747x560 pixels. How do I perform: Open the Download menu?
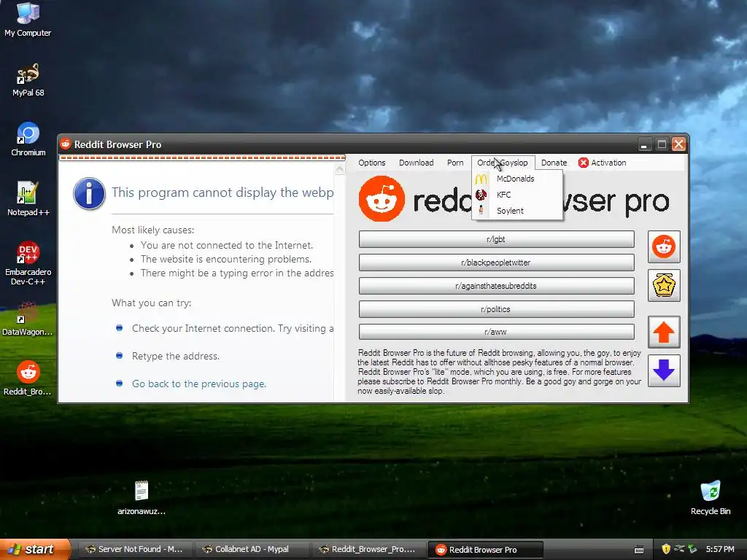[x=416, y=163]
